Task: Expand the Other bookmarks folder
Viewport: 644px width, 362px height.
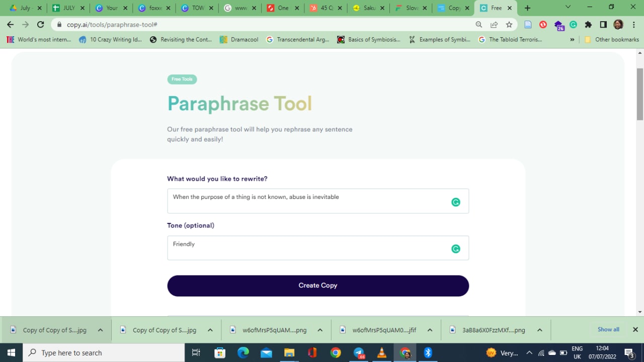Action: [x=611, y=39]
